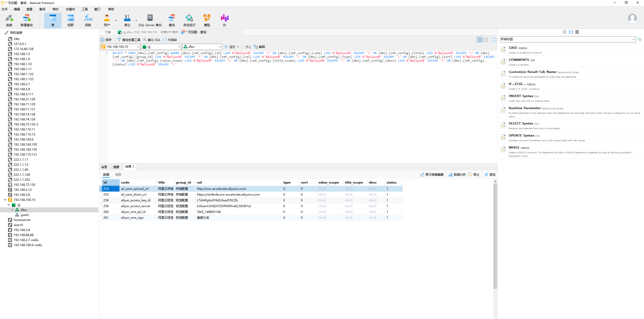Open the cjj database dropdown
This screenshot has height=319, width=644.
pyautogui.click(x=161, y=47)
